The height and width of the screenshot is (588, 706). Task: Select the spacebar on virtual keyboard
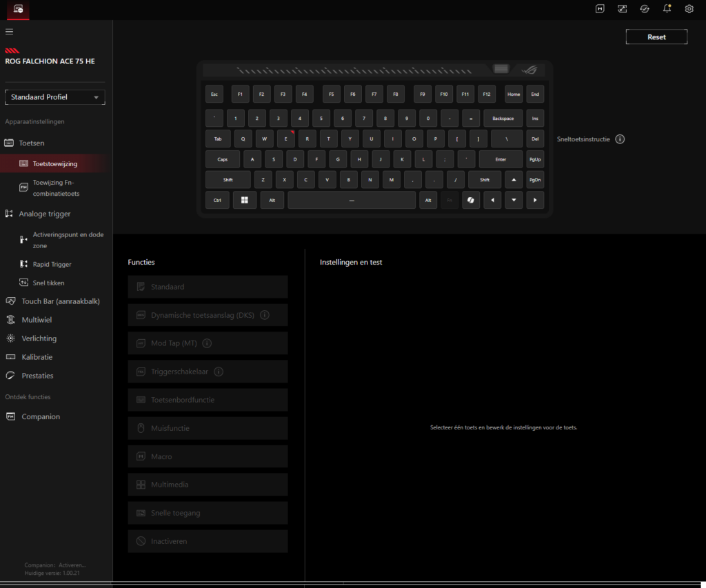click(x=352, y=200)
